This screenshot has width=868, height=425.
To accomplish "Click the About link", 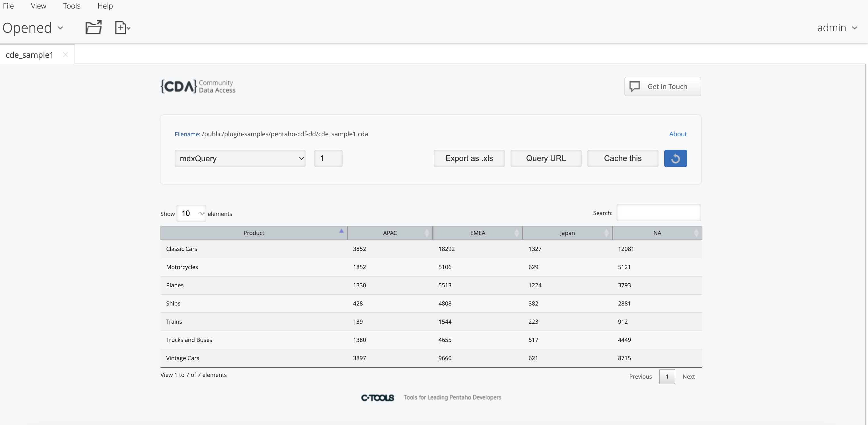I will tap(678, 134).
